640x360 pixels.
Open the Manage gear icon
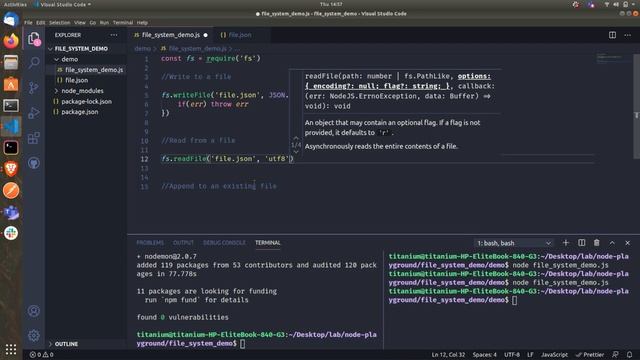click(x=34, y=336)
